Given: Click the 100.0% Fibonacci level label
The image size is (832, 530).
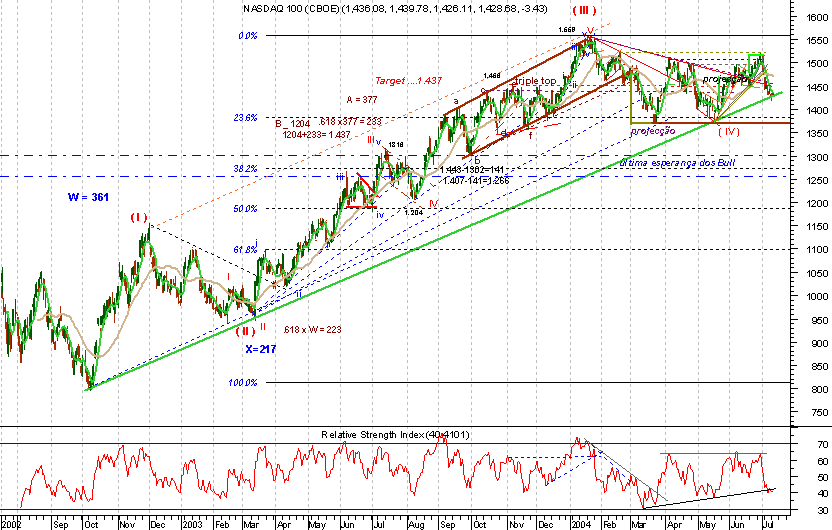Looking at the screenshot, I should [x=243, y=383].
